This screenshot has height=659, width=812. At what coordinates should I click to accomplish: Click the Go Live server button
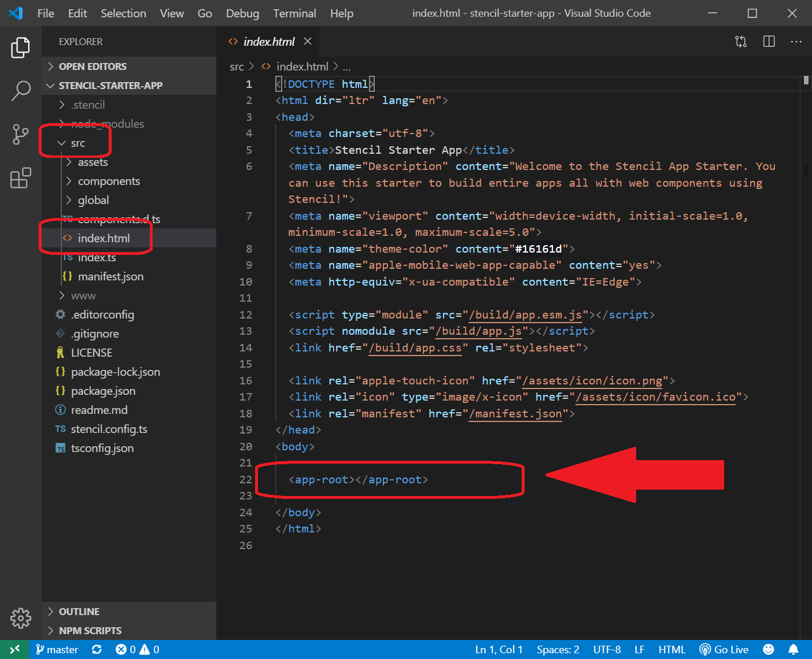[724, 650]
